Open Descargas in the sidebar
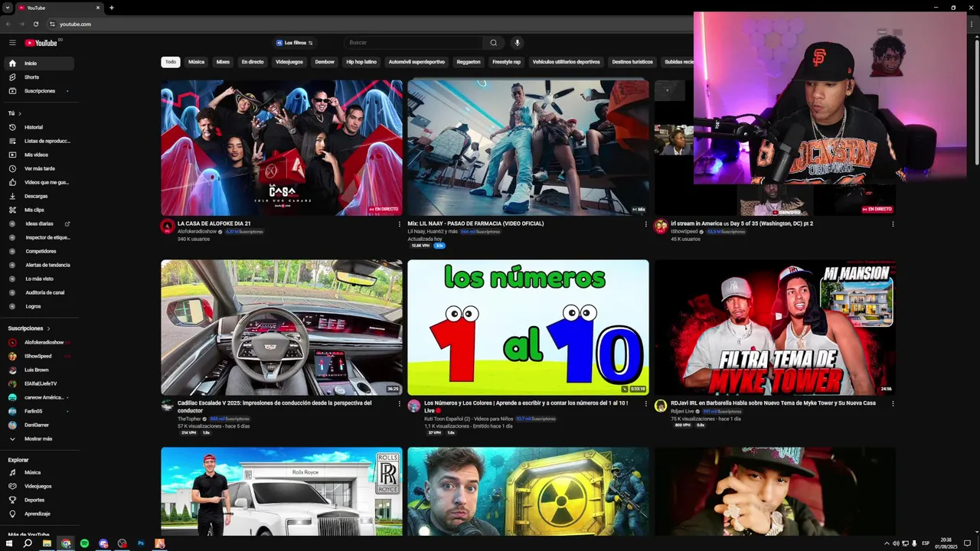The image size is (980, 551). click(x=38, y=196)
